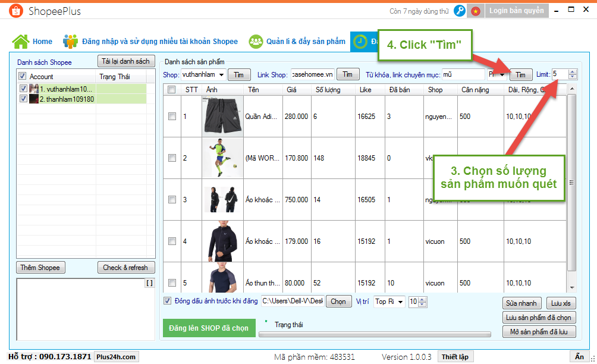The image size is (597, 364).
Task: Click the Check & refresh button
Action: pyautogui.click(x=126, y=268)
